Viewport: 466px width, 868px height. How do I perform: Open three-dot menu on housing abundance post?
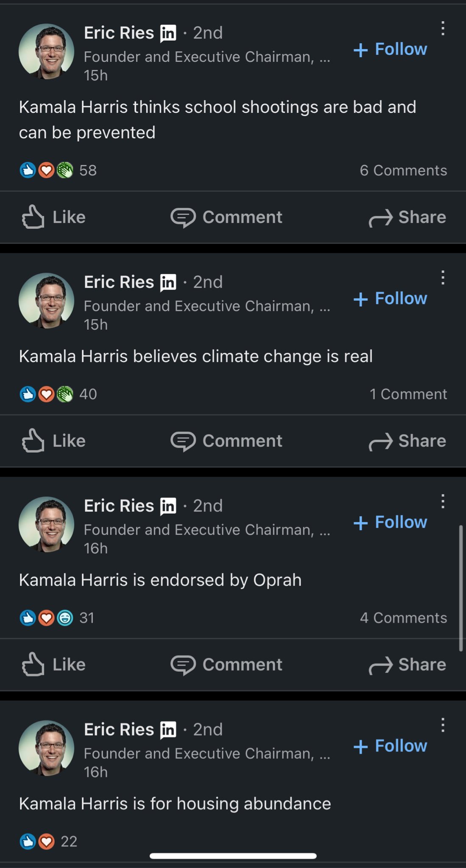(x=443, y=725)
